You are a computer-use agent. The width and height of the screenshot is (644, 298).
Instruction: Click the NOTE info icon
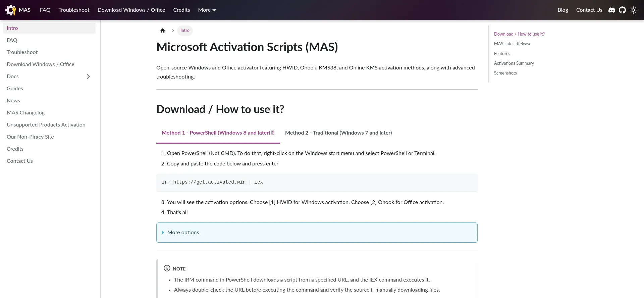tap(167, 268)
